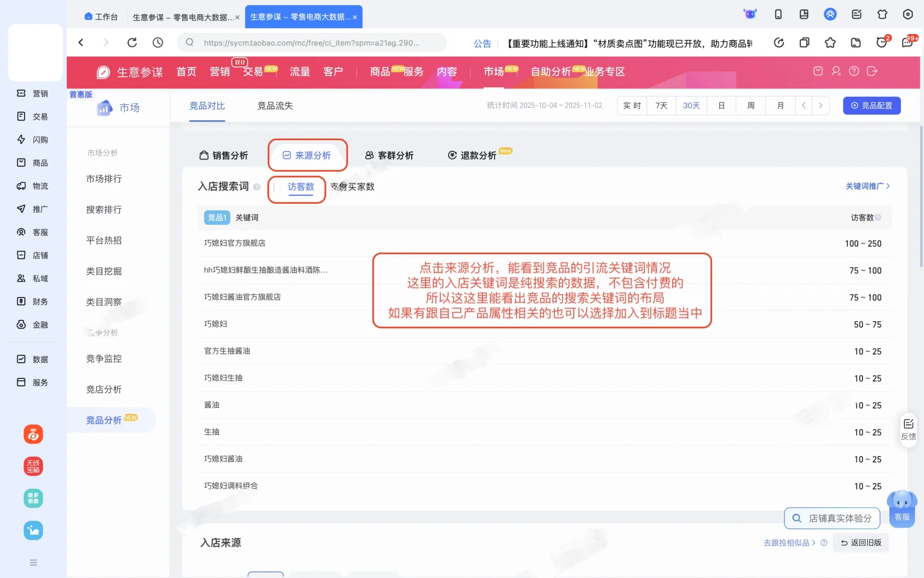Screen dimensions: 924x578
Task: Open 流量 in the pink navigation bar
Action: click(x=300, y=72)
